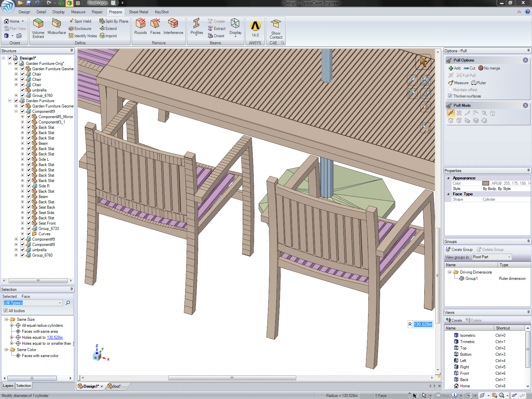532x399 pixels.
Task: Click the Create Group button
Action: (x=459, y=250)
